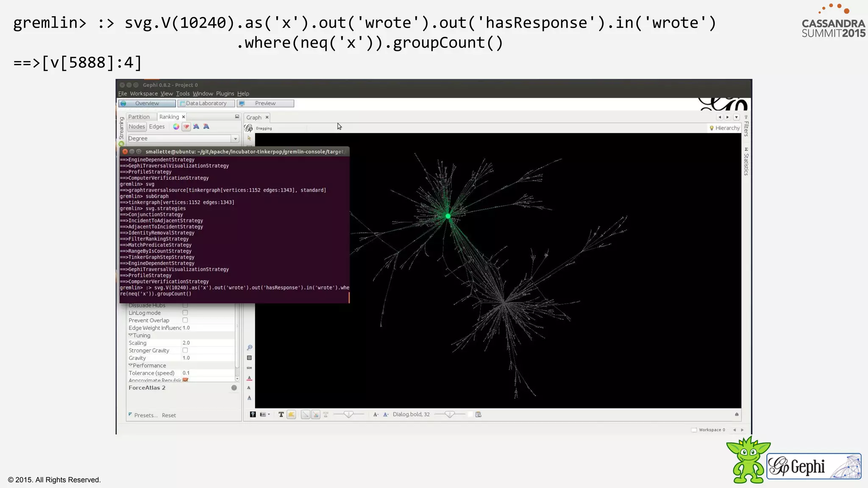Image resolution: width=868 pixels, height=488 pixels.
Task: Open the Help menu
Action: pos(243,94)
